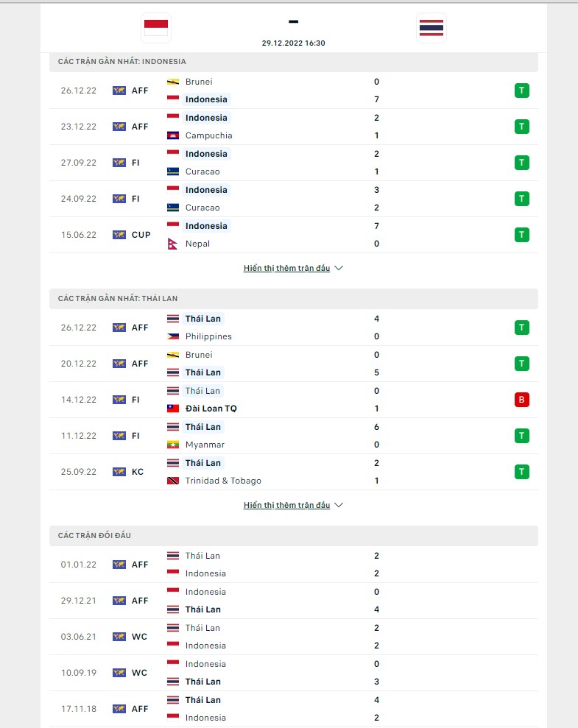Screen dimensions: 578x728
Task: Click the Myanmar flag icon
Action: 173,445
